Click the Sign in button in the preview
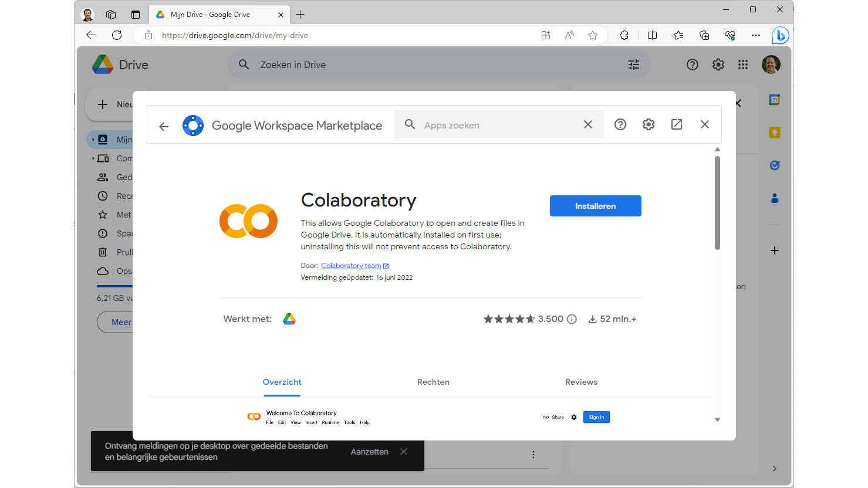This screenshot has height=488, width=868. pyautogui.click(x=596, y=417)
